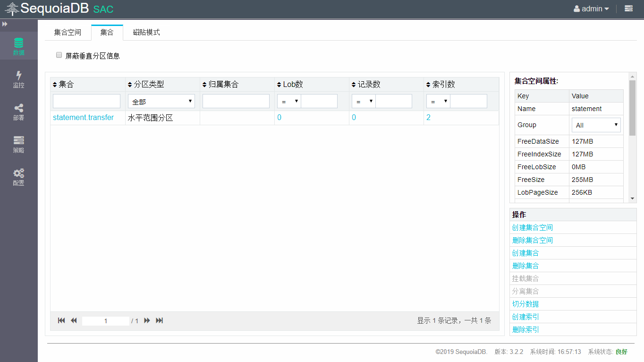This screenshot has width=644, height=362.
Task: Click 创建集合空间 operation link
Action: (532, 227)
